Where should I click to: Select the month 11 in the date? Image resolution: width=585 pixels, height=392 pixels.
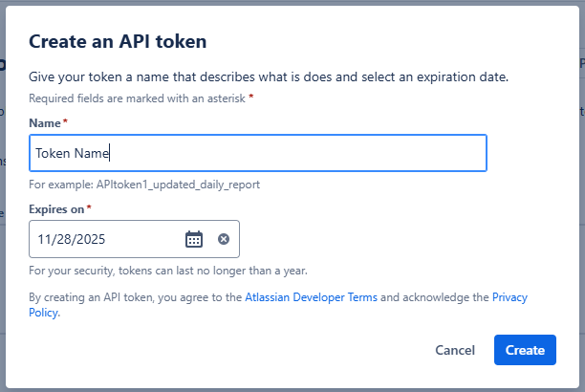(45, 239)
